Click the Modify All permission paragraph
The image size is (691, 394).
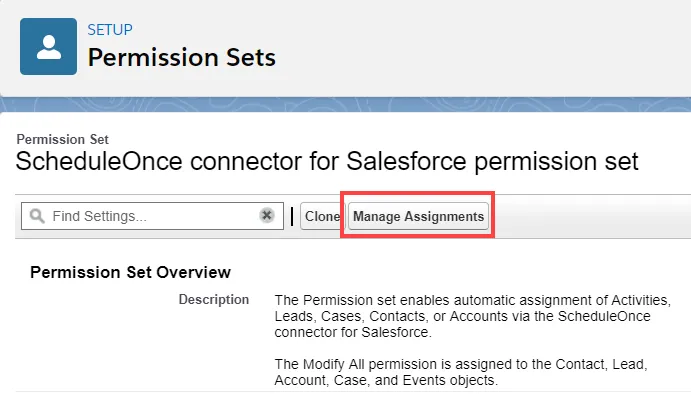click(x=461, y=372)
